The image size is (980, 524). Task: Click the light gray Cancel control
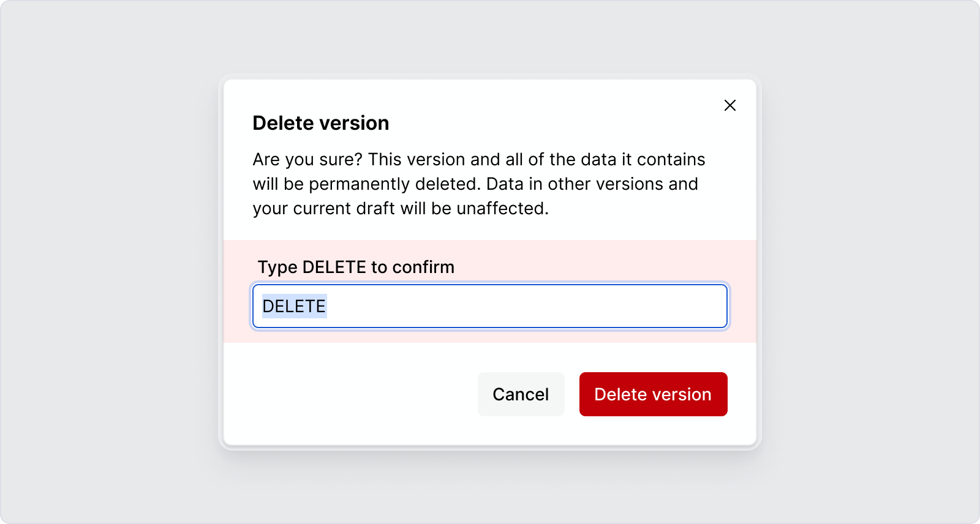pyautogui.click(x=521, y=394)
